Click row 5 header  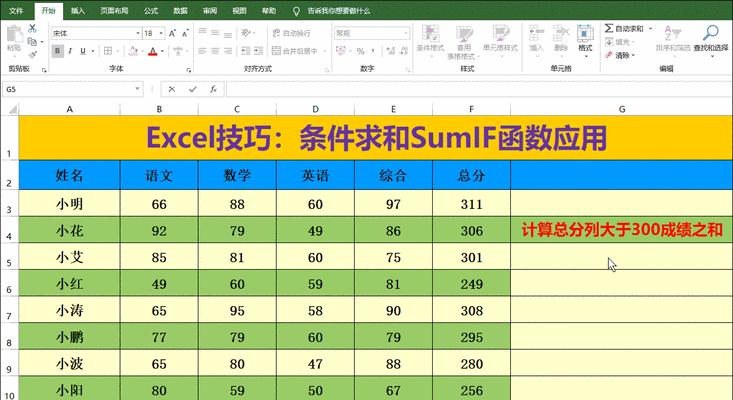click(x=9, y=257)
